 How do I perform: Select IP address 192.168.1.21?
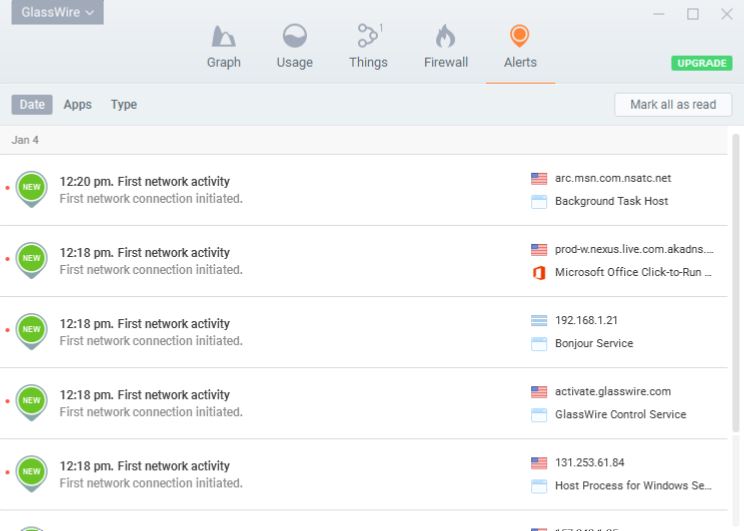pyautogui.click(x=586, y=320)
